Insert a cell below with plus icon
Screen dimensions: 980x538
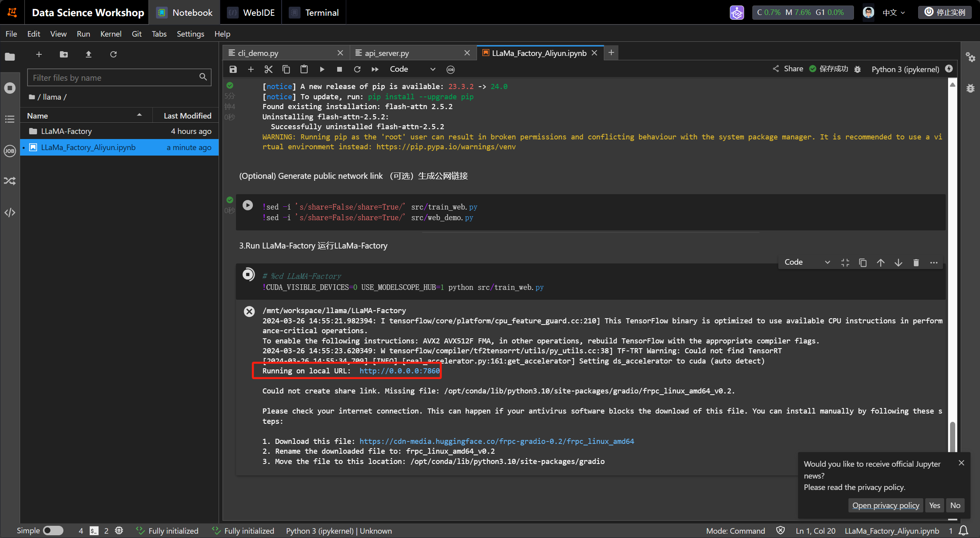[x=251, y=69]
